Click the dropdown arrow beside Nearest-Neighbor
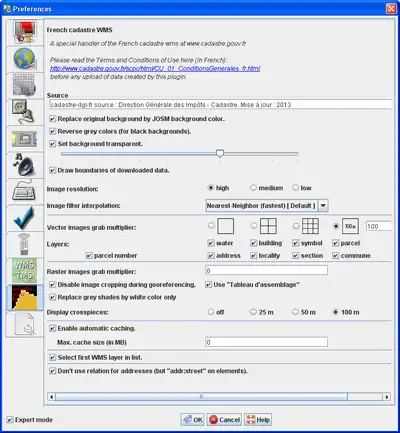Image resolution: width=400 pixels, height=433 pixels. [323, 206]
